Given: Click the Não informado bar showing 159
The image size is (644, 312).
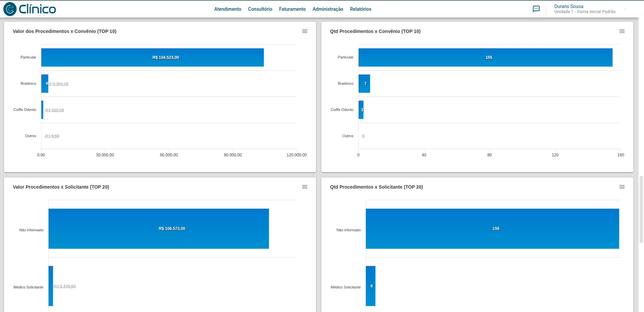Looking at the screenshot, I should (x=492, y=229).
